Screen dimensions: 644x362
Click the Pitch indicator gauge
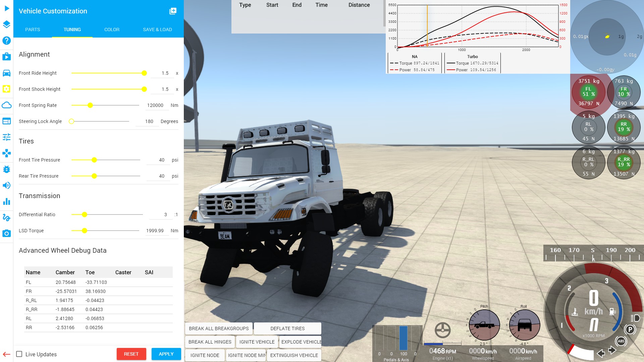484,324
